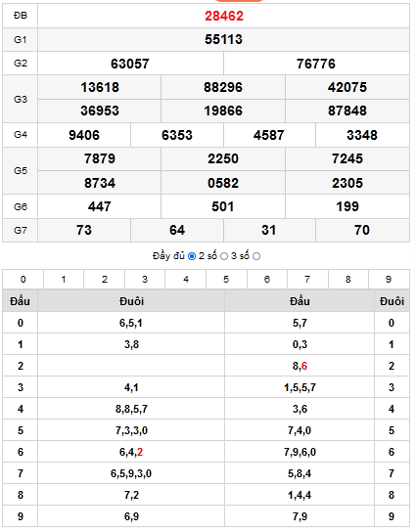Click the G7 number 64
Viewport: 415px width, 532px height.
tap(177, 230)
